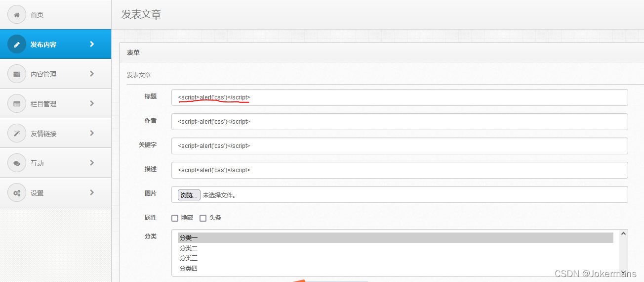The image size is (644, 282).
Task: Open the 互动 menu item
Action: (55, 163)
